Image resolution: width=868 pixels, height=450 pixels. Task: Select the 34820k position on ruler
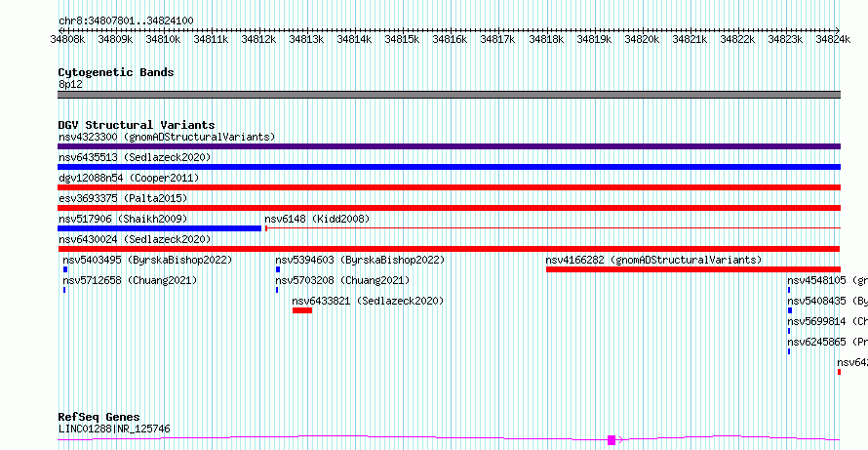642,39
